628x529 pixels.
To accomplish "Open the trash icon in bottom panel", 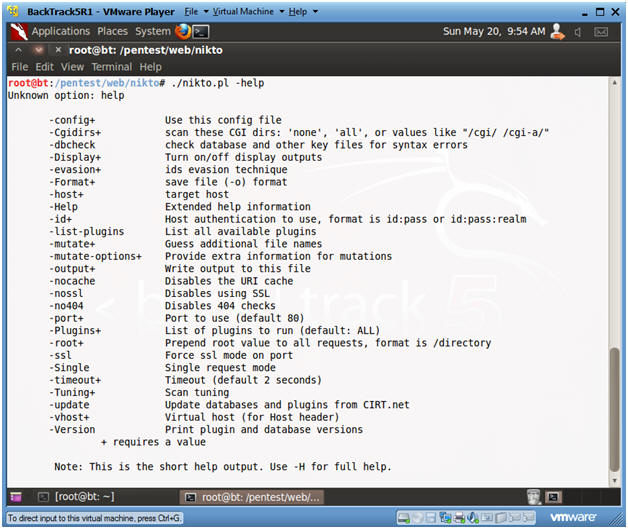I will 534,497.
